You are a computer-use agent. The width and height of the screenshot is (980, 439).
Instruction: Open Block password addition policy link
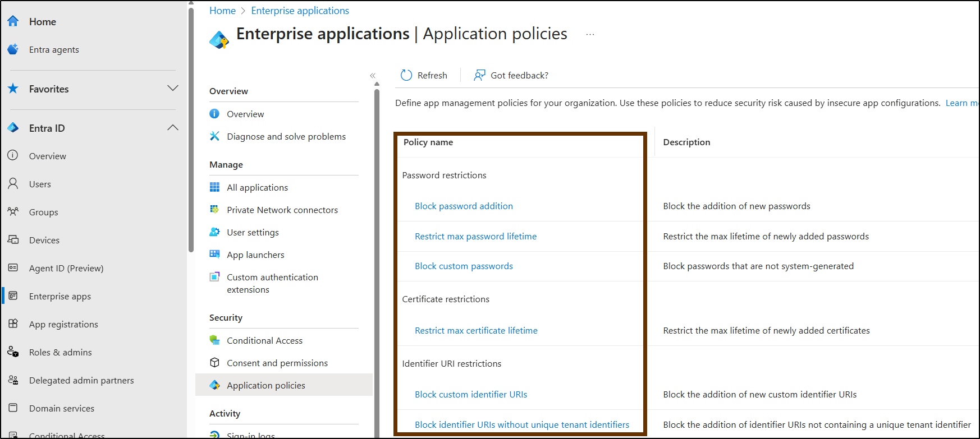coord(464,206)
